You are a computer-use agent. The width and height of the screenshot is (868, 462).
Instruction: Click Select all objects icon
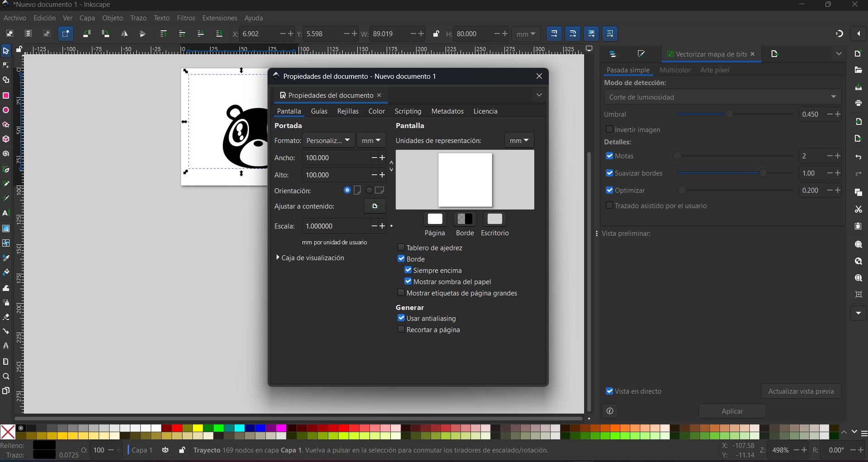(x=10, y=33)
